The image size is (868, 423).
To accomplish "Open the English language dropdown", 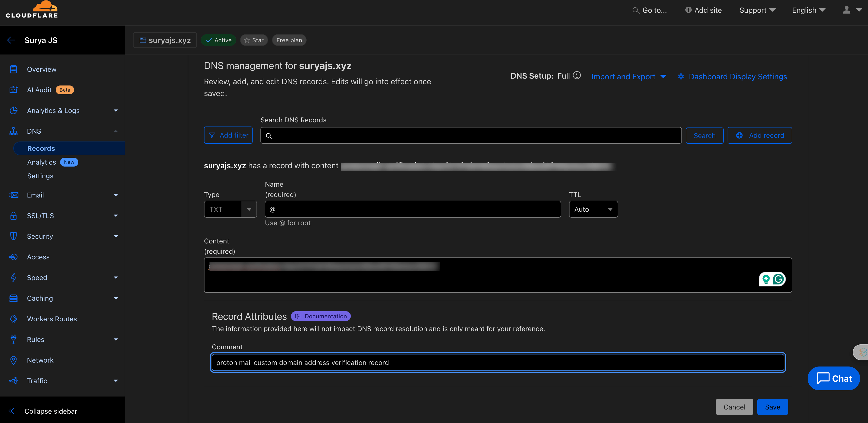I will click(x=809, y=10).
